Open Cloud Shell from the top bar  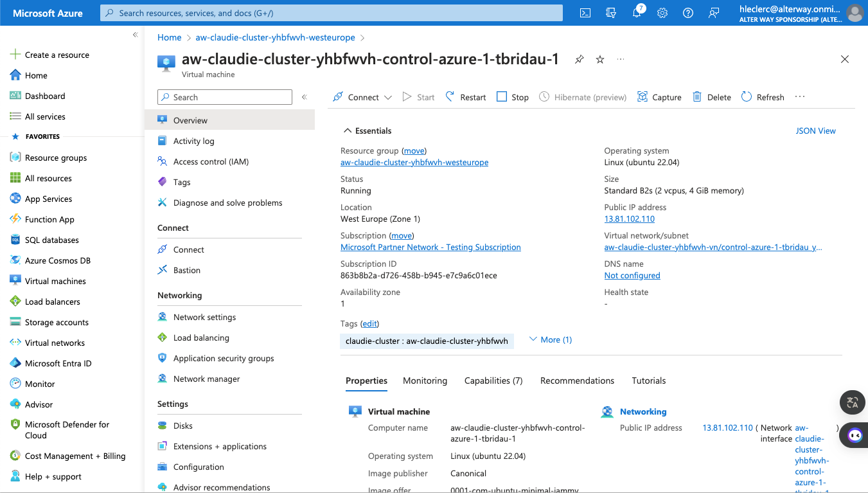pos(585,13)
